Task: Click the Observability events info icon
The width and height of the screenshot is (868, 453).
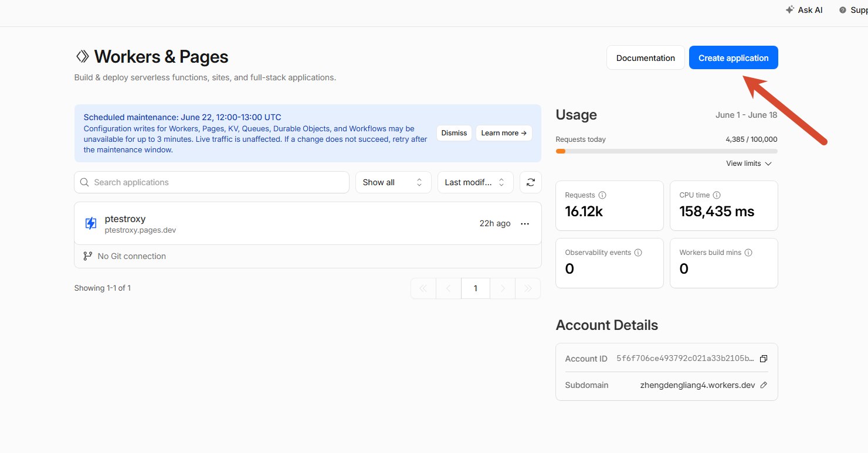Action: (638, 253)
